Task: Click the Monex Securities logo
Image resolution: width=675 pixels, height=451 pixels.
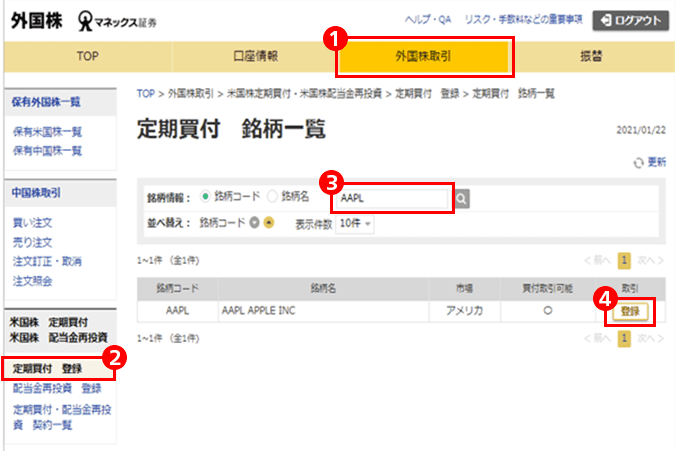Action: point(117,21)
